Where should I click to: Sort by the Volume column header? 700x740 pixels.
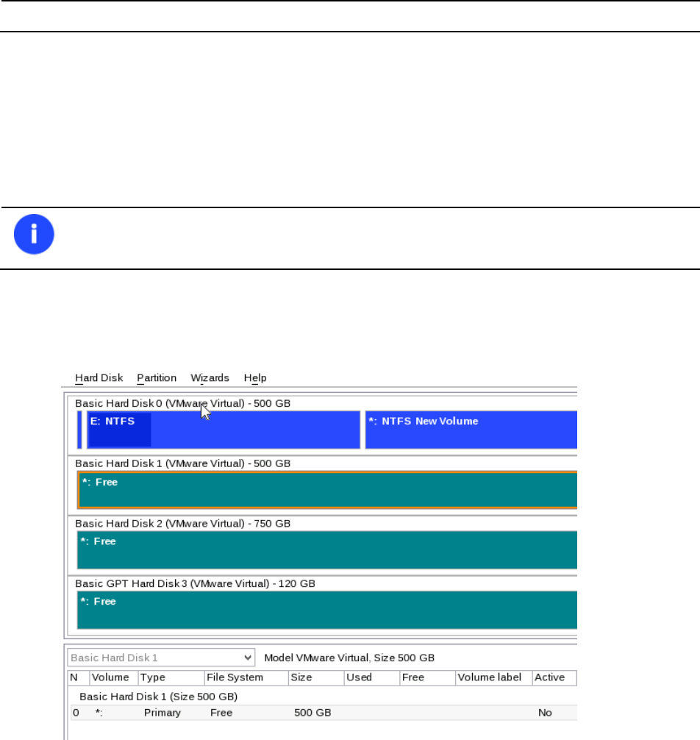(x=114, y=677)
